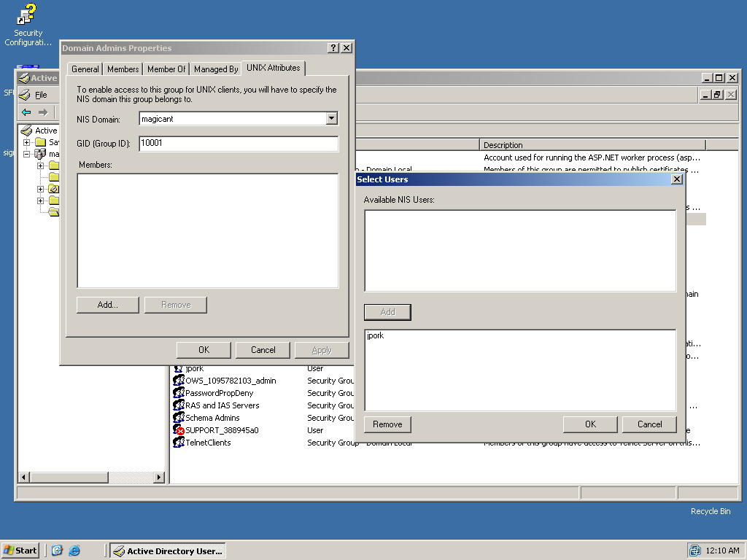Image resolution: width=747 pixels, height=560 pixels.
Task: Click the GID (Group ID) field
Action: click(x=239, y=144)
